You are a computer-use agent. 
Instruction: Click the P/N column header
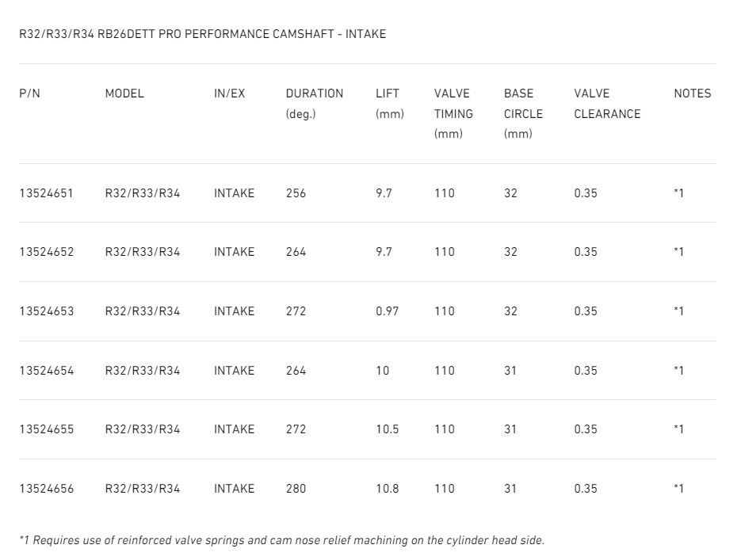tap(29, 93)
